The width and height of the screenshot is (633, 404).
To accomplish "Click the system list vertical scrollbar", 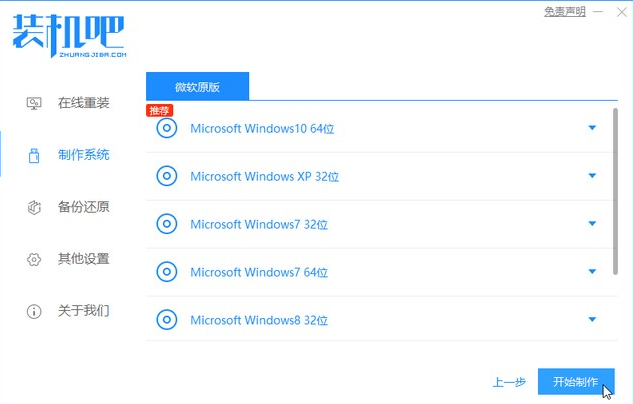I will pyautogui.click(x=615, y=191).
